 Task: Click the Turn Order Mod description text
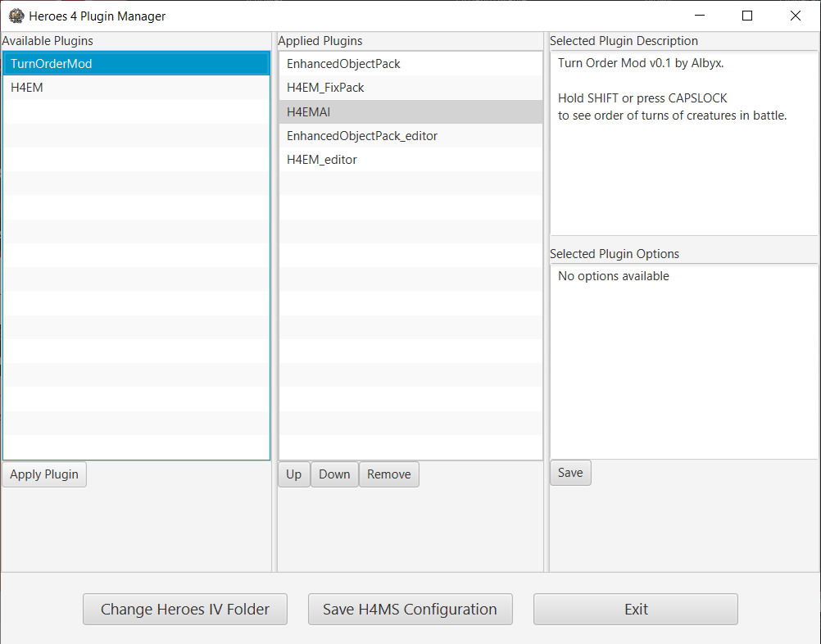(x=673, y=89)
